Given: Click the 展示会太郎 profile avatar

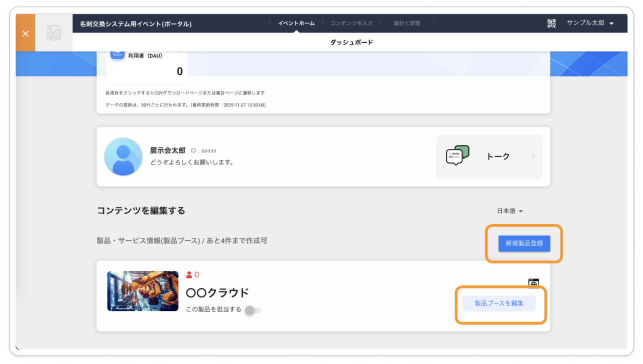Looking at the screenshot, I should tap(123, 156).
